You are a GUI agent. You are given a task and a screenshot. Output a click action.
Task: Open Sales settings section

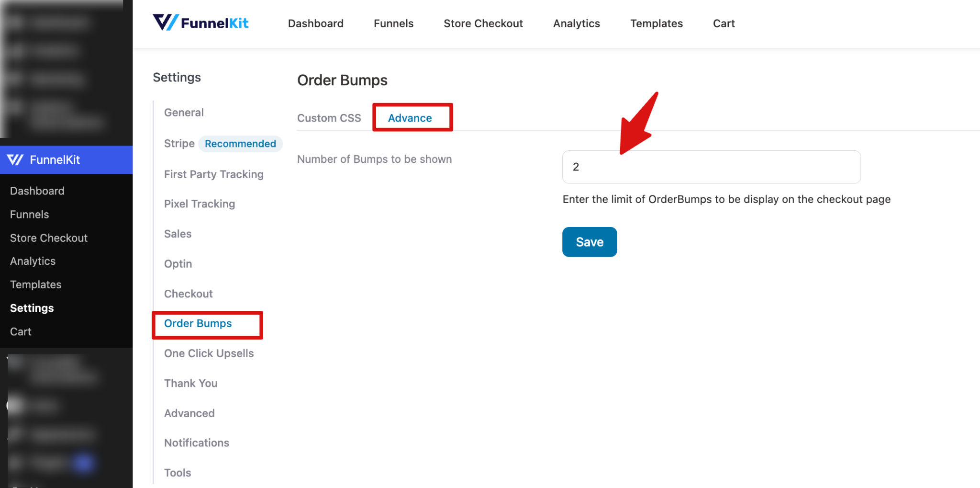coord(178,234)
